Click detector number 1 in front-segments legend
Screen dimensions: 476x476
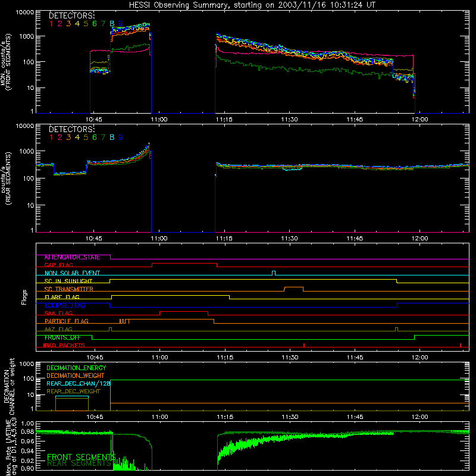tap(51, 24)
